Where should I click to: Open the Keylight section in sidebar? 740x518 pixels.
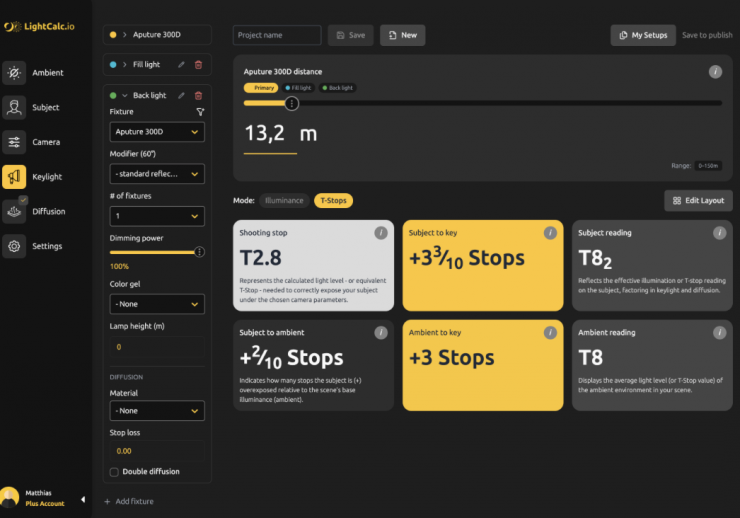pyautogui.click(x=14, y=177)
